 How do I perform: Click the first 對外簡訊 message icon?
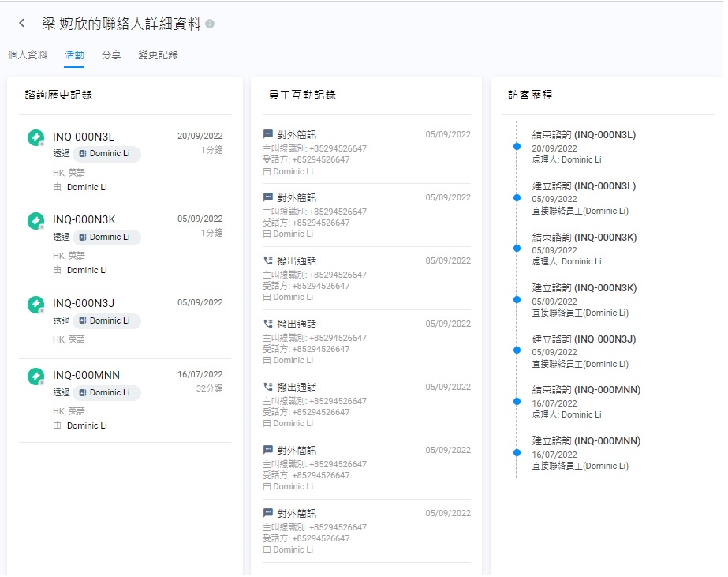tap(268, 134)
